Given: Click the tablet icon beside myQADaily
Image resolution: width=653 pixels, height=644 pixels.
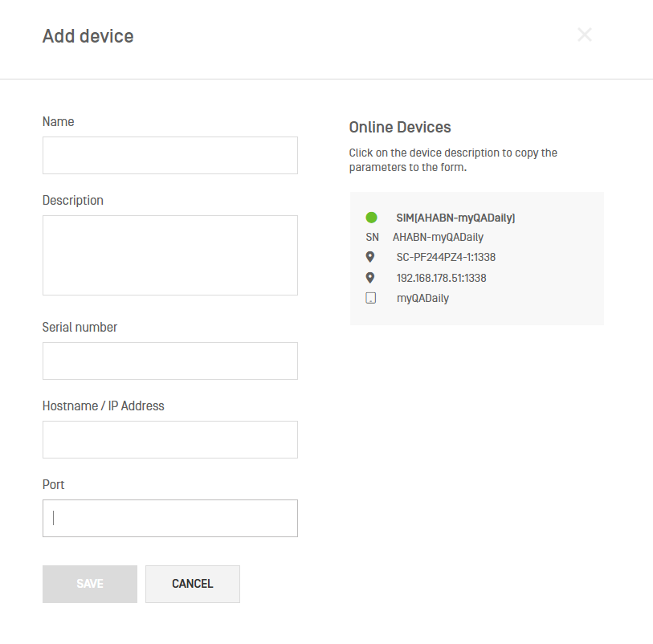Looking at the screenshot, I should pyautogui.click(x=370, y=298).
